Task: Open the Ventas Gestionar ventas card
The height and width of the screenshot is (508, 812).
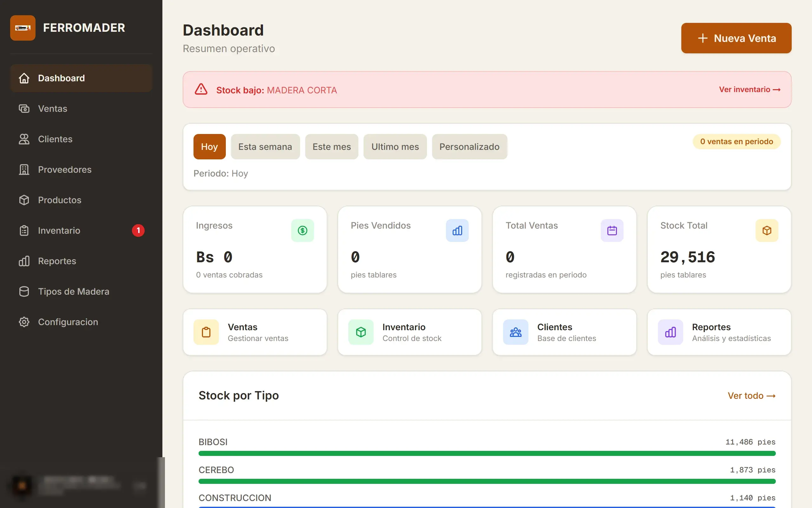Action: [255, 332]
